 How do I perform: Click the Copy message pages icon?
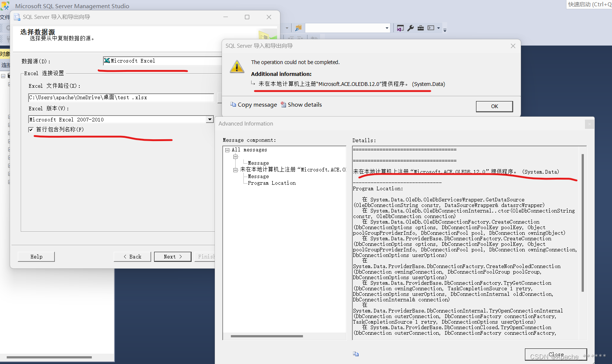[233, 104]
